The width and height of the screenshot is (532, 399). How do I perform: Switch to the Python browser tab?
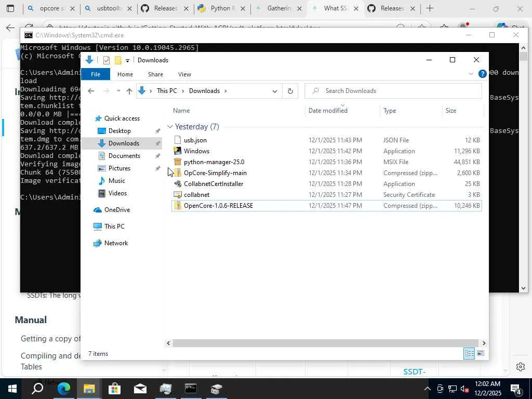pos(217,8)
